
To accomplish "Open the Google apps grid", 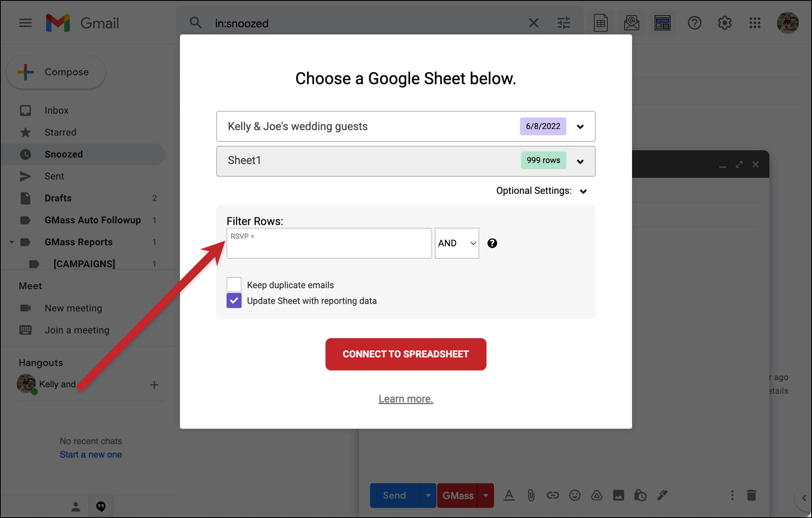I will tap(755, 23).
